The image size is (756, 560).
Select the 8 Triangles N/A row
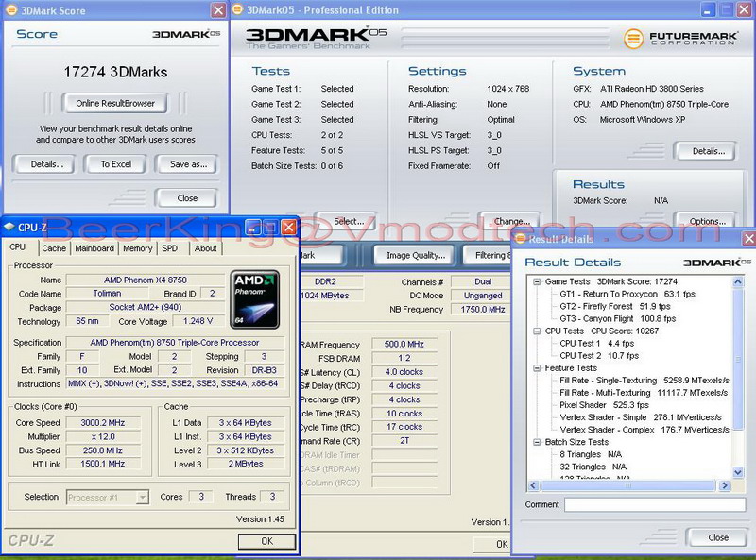click(591, 454)
